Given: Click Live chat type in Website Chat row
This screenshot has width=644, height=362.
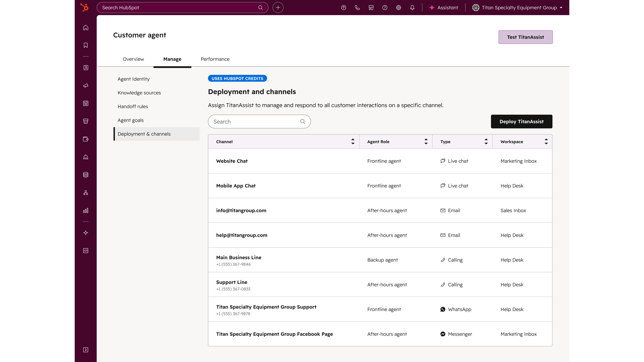Looking at the screenshot, I should pos(454,161).
